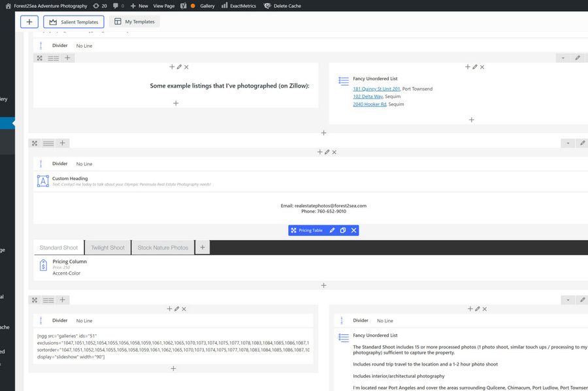The width and height of the screenshot is (588, 391).
Task: Follow the 181 Quincy St Unit 201 link
Action: tap(376, 89)
